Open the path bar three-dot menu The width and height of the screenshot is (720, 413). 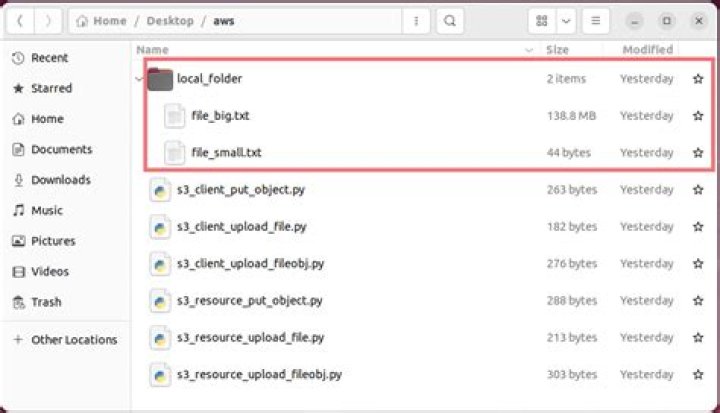[416, 21]
